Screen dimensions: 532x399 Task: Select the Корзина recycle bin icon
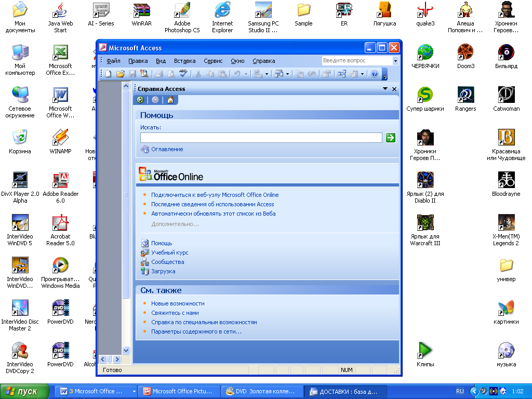(20, 141)
